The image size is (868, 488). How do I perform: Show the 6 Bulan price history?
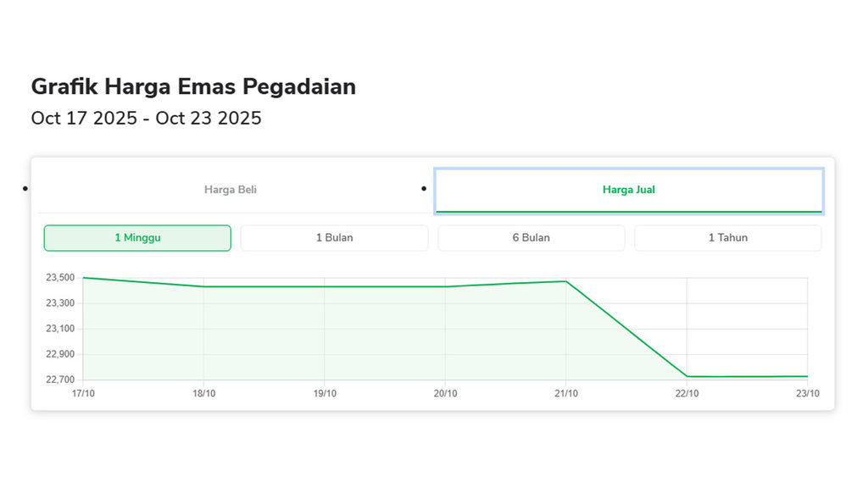(x=531, y=238)
